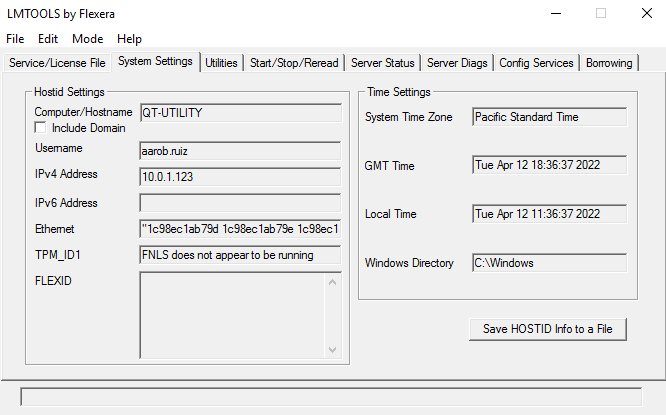
Task: Click the TPM_ID1 field
Action: (240, 255)
